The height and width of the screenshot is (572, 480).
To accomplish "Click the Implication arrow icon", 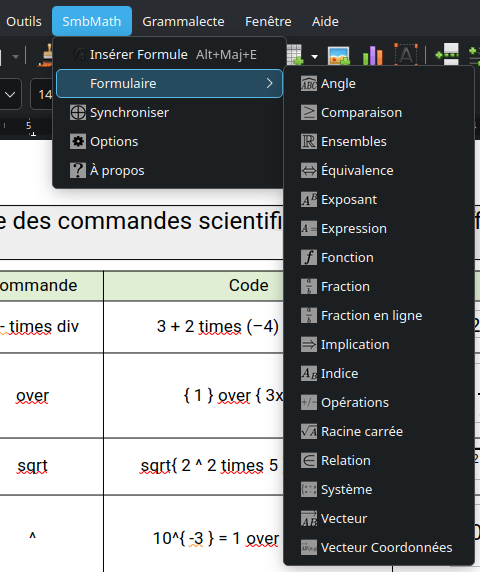I will (x=309, y=344).
